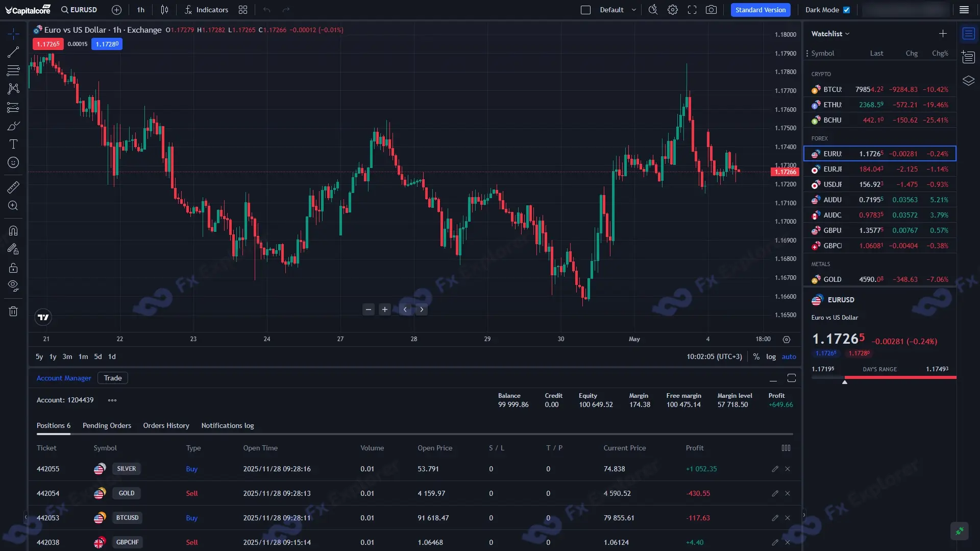980x551 pixels.
Task: Close the GOLD position 442054
Action: 788,493
